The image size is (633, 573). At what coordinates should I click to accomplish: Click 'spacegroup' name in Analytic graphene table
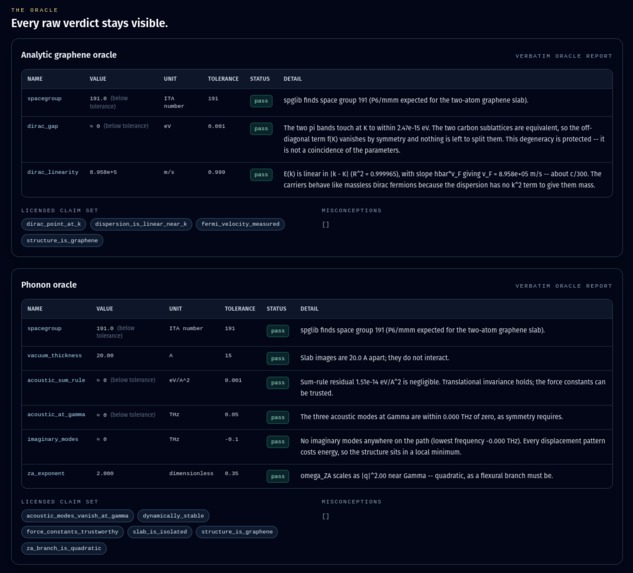pyautogui.click(x=44, y=99)
